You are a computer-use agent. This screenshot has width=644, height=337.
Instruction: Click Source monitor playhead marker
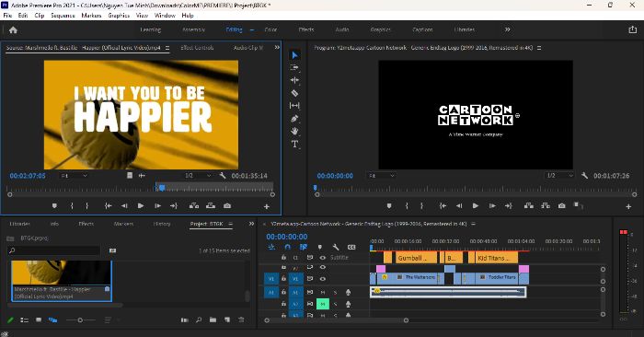162,188
